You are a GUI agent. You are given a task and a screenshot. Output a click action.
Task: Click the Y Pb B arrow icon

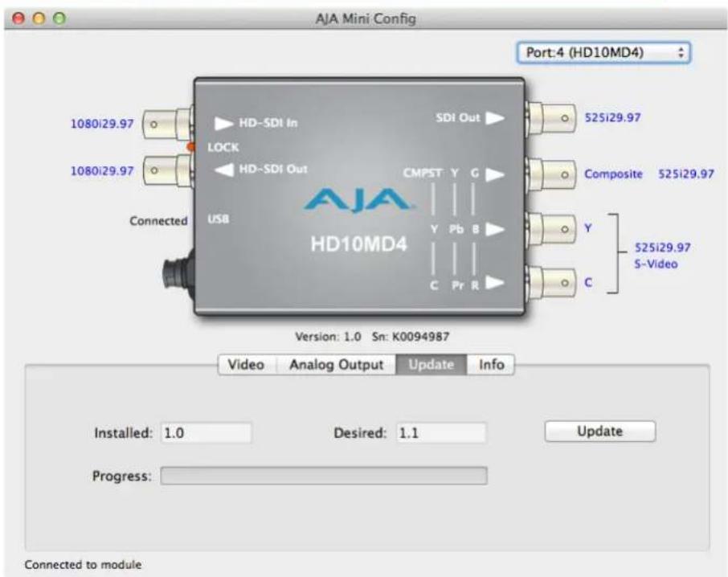[x=495, y=229]
